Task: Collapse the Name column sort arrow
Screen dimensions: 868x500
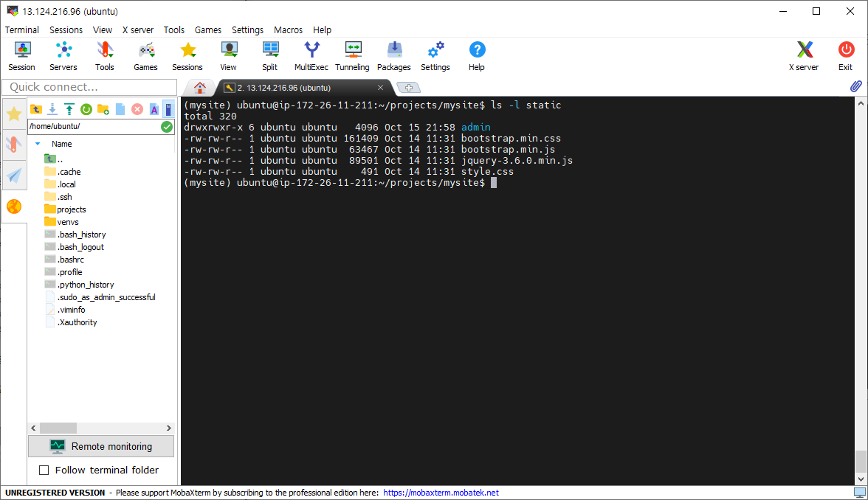Action: (x=38, y=144)
